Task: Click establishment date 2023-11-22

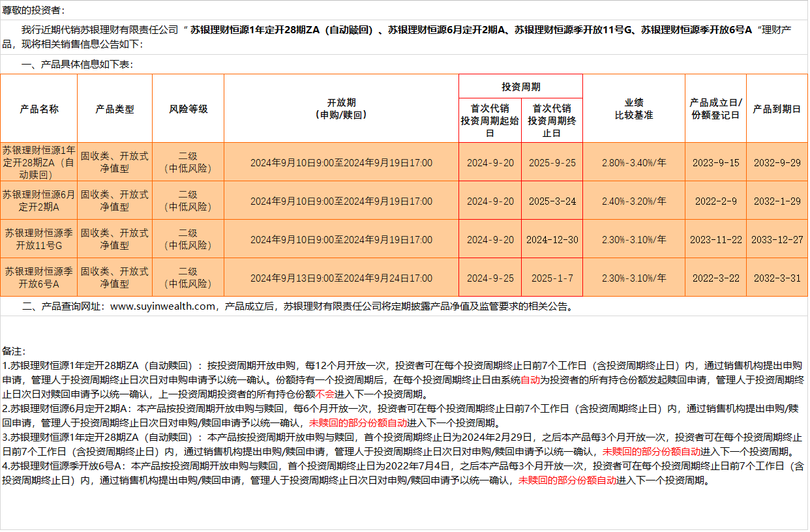Action: pos(715,240)
